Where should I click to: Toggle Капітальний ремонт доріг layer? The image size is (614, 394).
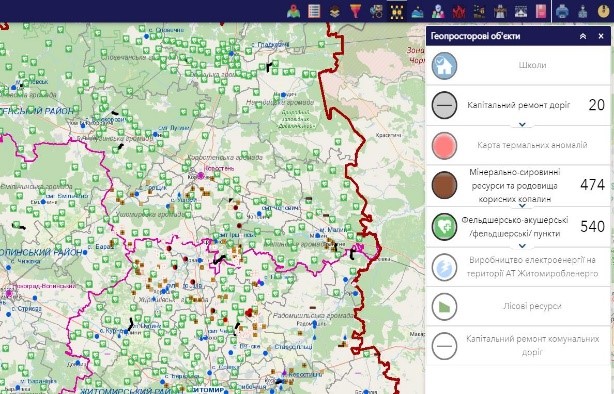click(x=444, y=105)
